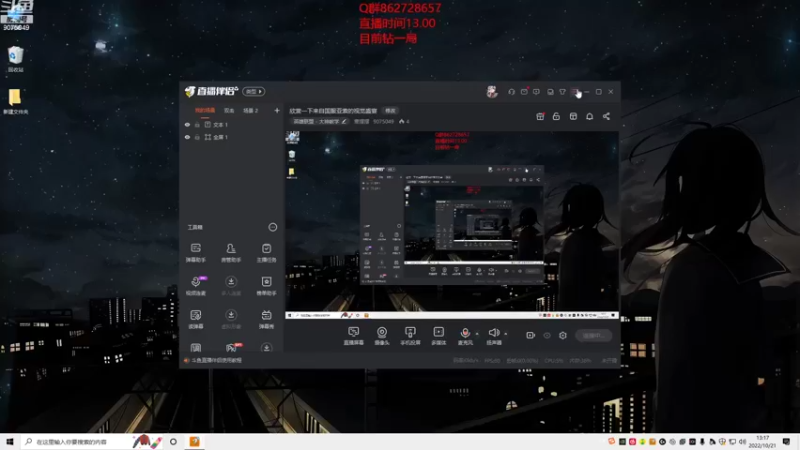Open the 读弹幕 tool icon
Image resolution: width=800 pixels, height=450 pixels.
[195, 318]
